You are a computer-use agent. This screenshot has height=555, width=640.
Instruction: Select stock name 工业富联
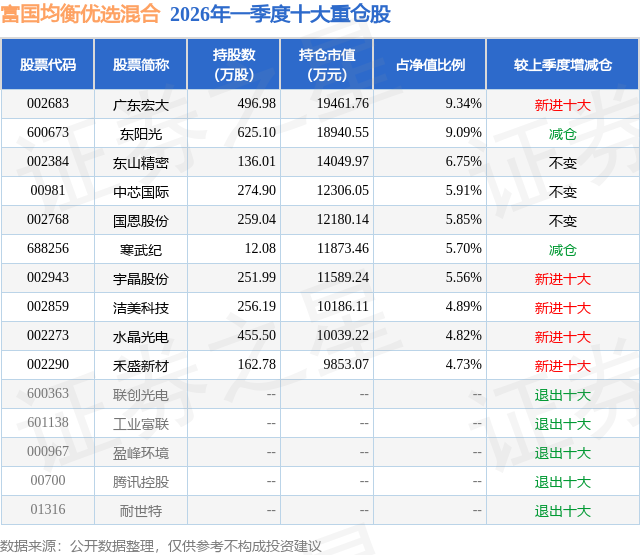click(141, 424)
